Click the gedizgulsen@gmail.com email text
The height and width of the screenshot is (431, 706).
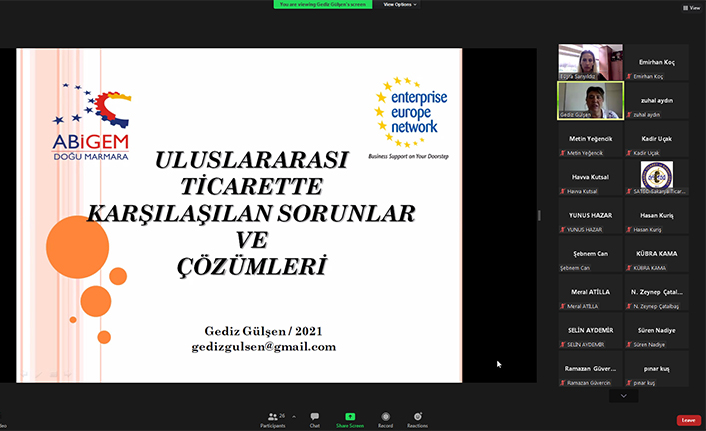(x=264, y=347)
